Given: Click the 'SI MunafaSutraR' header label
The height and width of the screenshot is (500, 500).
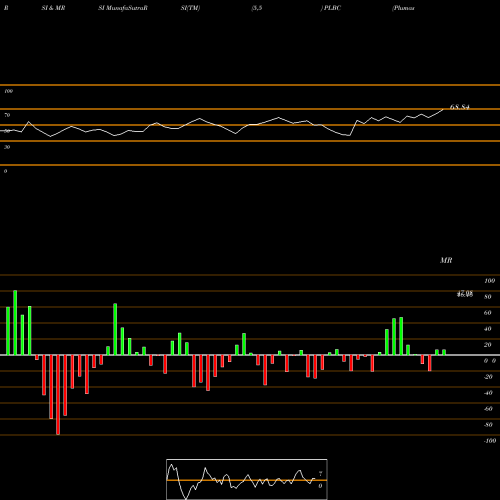Looking at the screenshot, I should 123,8.
